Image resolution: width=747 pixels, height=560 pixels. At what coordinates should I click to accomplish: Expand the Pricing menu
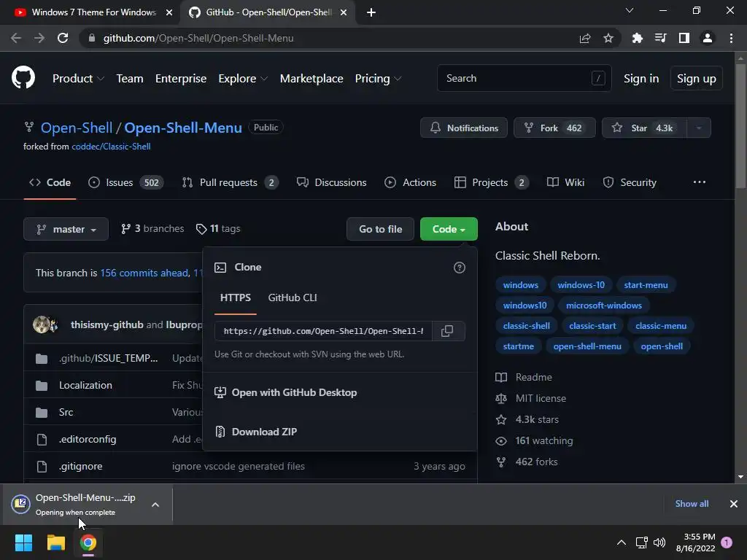click(378, 79)
